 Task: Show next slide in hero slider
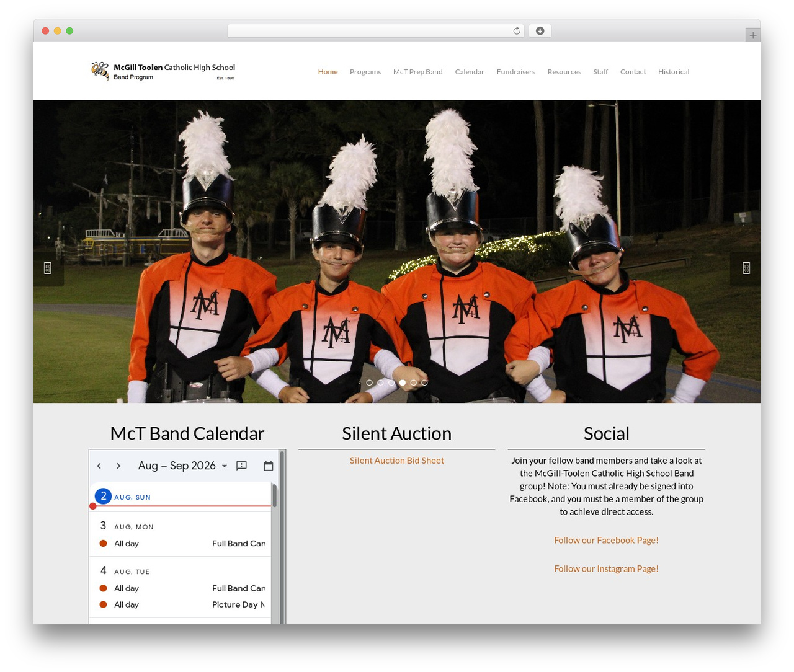746,268
